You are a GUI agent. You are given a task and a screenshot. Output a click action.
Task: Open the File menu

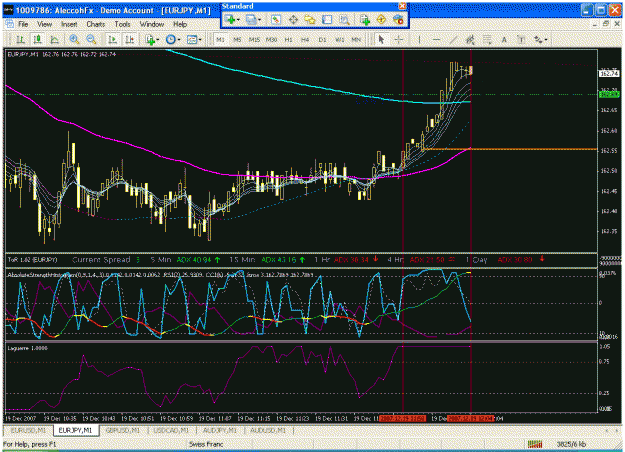(23, 24)
